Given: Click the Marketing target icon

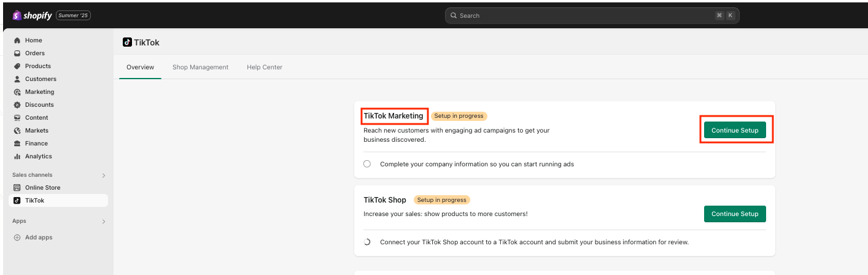Looking at the screenshot, I should click(17, 92).
